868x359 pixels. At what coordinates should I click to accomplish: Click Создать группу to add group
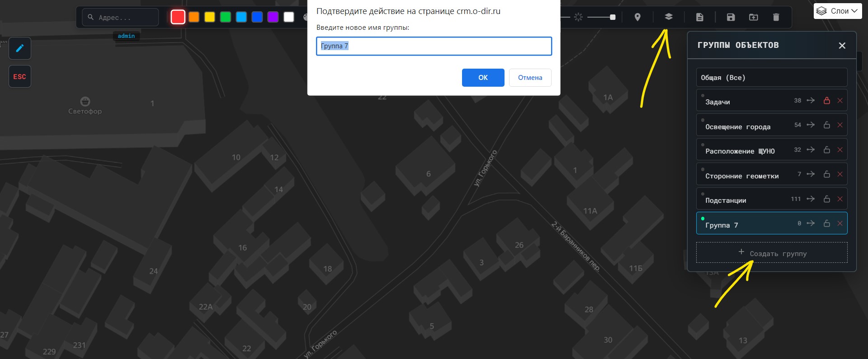pyautogui.click(x=772, y=253)
